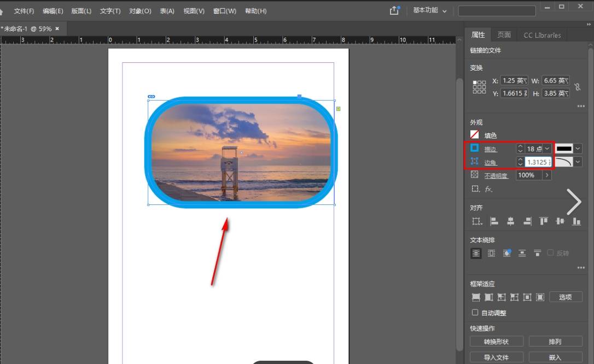Click the 导入文件 button
The width and height of the screenshot is (594, 364).
point(496,357)
